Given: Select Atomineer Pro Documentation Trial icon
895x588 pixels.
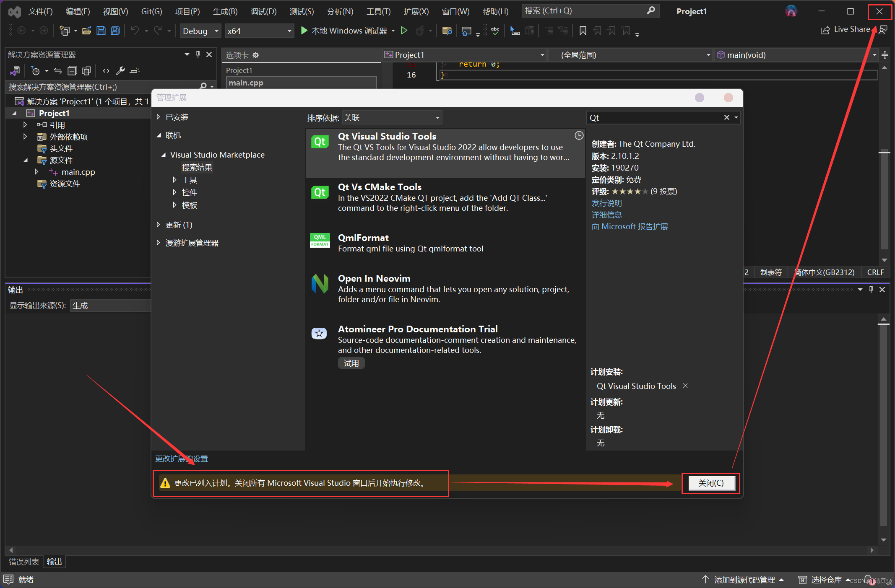Looking at the screenshot, I should (x=319, y=334).
